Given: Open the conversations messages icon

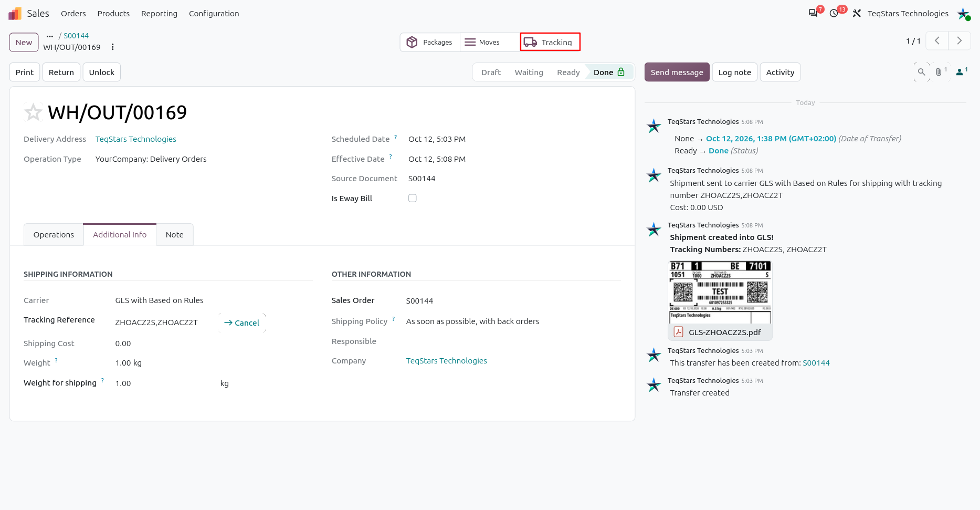Looking at the screenshot, I should [x=813, y=13].
